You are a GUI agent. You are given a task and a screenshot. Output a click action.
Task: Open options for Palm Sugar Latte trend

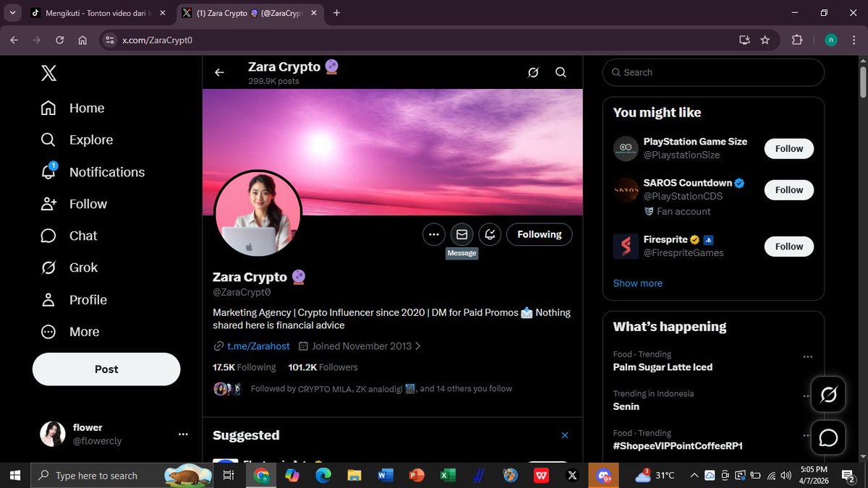807,356
